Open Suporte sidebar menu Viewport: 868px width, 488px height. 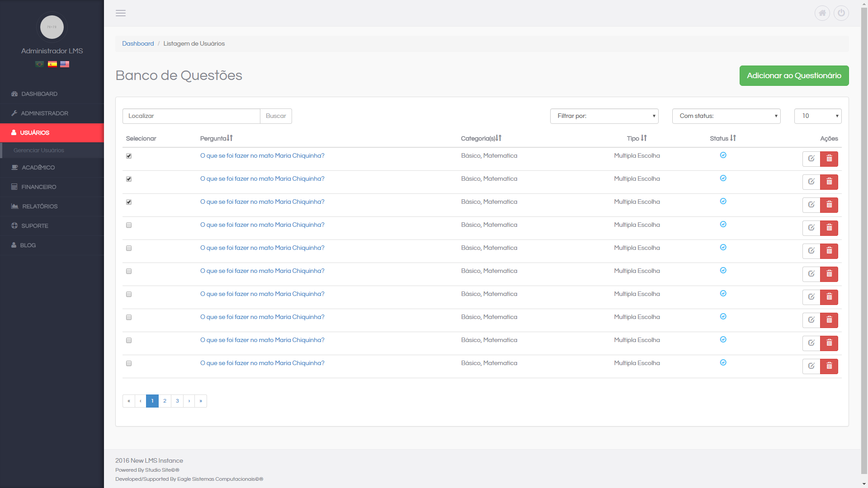[x=52, y=226]
